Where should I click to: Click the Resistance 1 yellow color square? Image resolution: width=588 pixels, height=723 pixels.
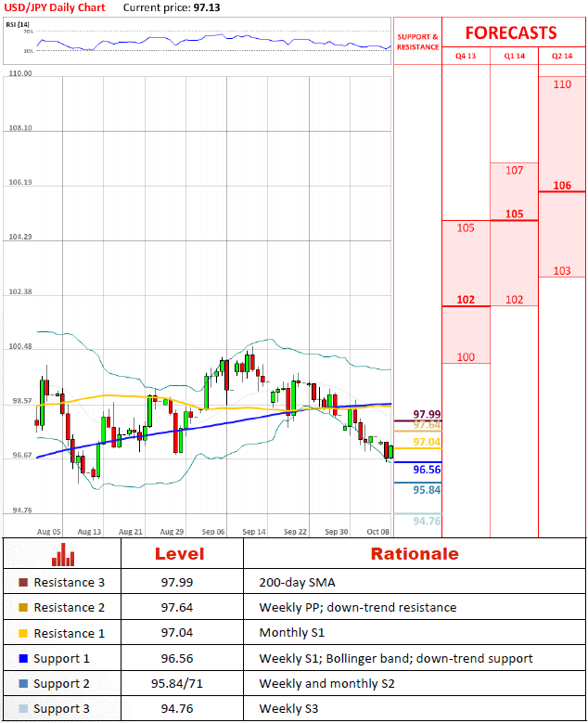(23, 633)
